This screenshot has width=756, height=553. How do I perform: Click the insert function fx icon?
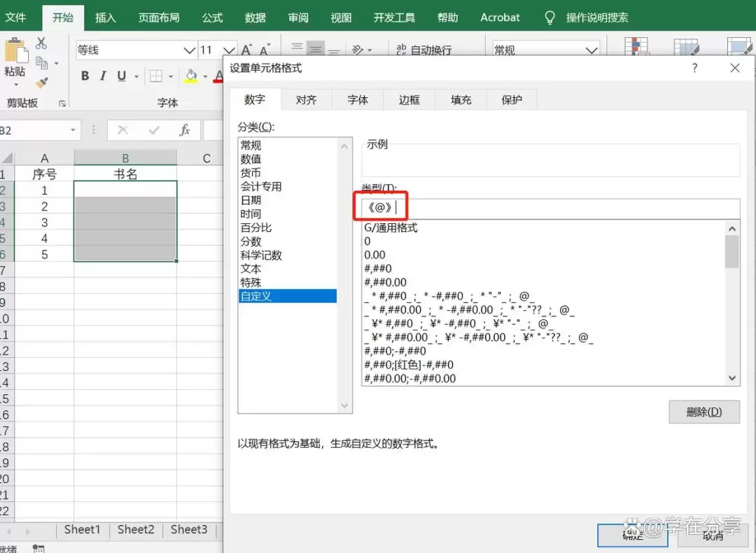click(185, 130)
